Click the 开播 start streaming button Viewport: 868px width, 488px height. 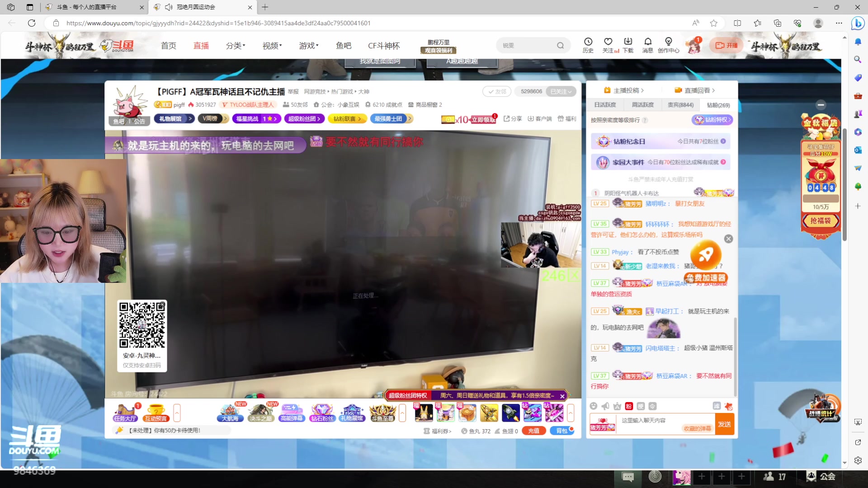click(x=726, y=45)
